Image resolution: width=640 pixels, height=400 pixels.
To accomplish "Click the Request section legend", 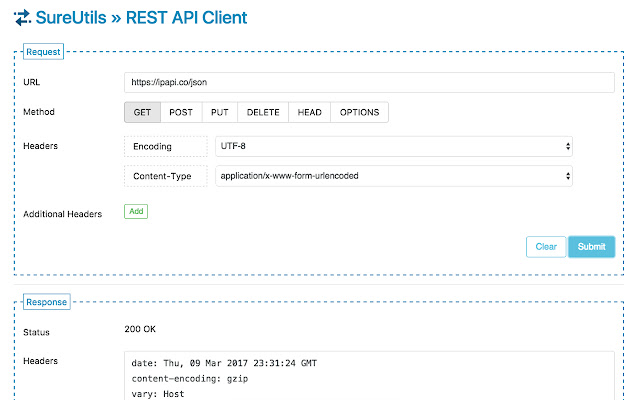I will pyautogui.click(x=43, y=52).
